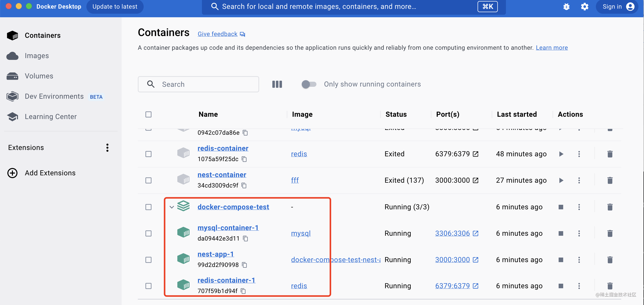Open more options menu for Extensions
The height and width of the screenshot is (305, 644).
107,148
